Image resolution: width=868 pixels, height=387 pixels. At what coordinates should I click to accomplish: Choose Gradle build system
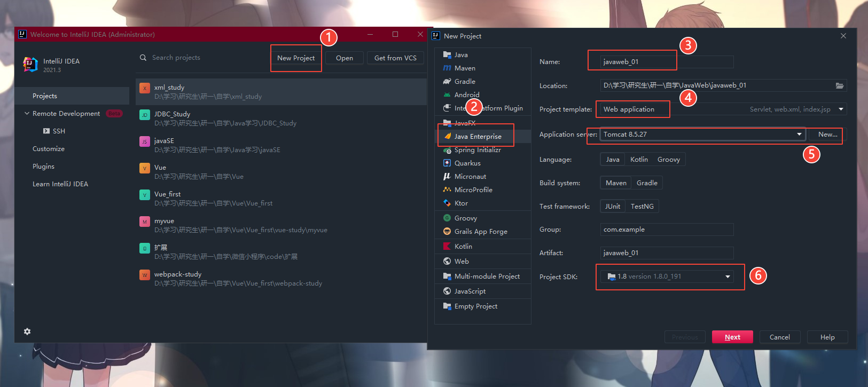coord(647,183)
